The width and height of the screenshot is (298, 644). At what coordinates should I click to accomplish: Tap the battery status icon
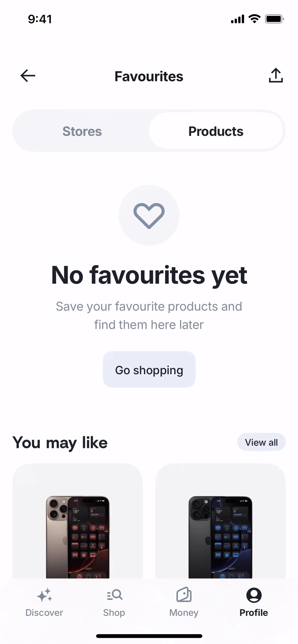(274, 19)
